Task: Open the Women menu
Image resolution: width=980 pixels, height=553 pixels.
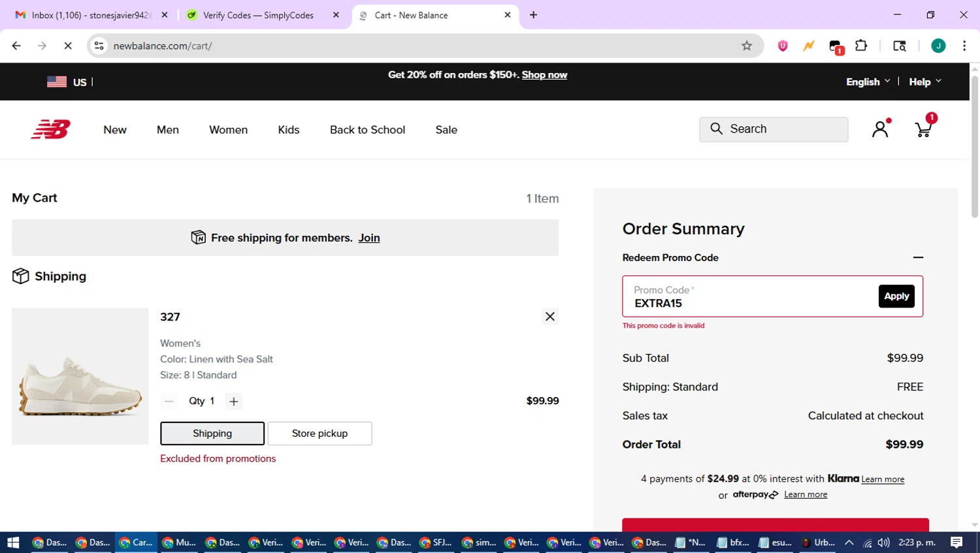Action: (x=229, y=130)
